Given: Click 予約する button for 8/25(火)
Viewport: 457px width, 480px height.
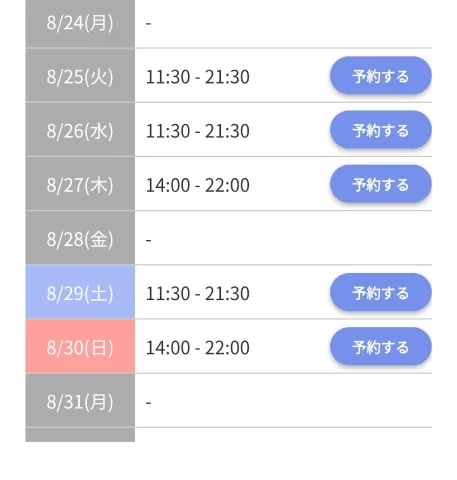Looking at the screenshot, I should [x=381, y=76].
